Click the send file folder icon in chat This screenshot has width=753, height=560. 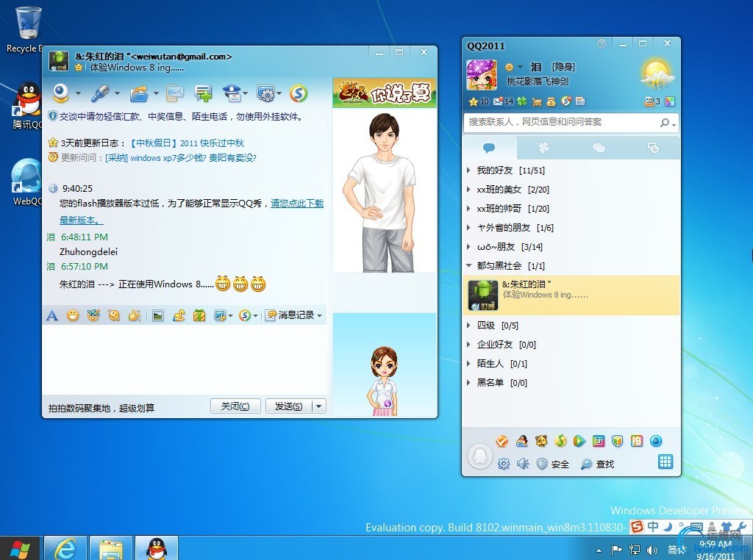coord(139,93)
